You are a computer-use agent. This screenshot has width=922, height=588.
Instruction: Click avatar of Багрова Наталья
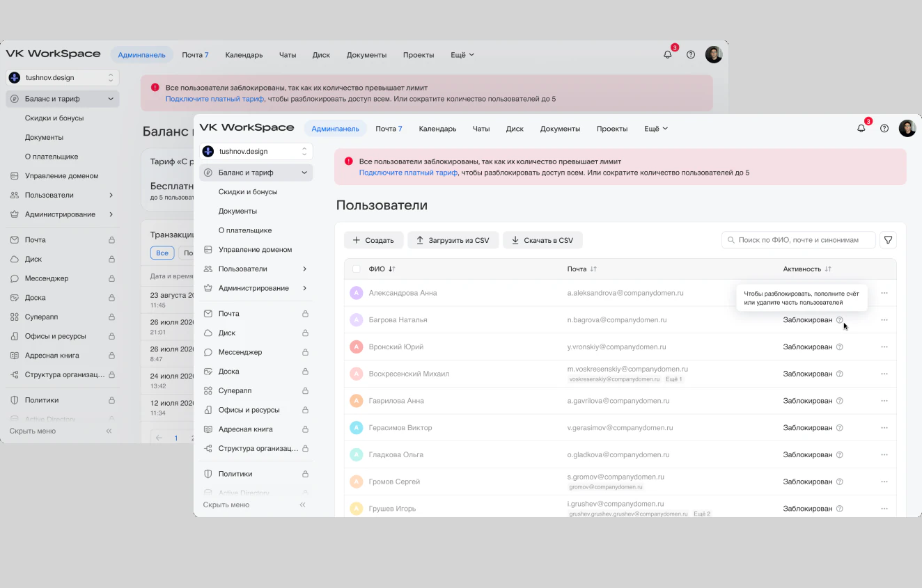(357, 320)
